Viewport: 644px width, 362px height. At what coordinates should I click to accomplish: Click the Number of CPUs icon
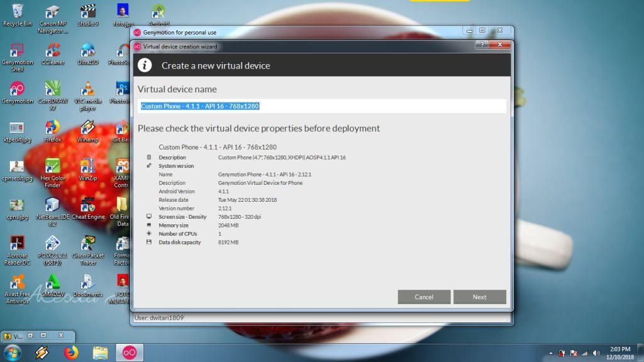(148, 233)
